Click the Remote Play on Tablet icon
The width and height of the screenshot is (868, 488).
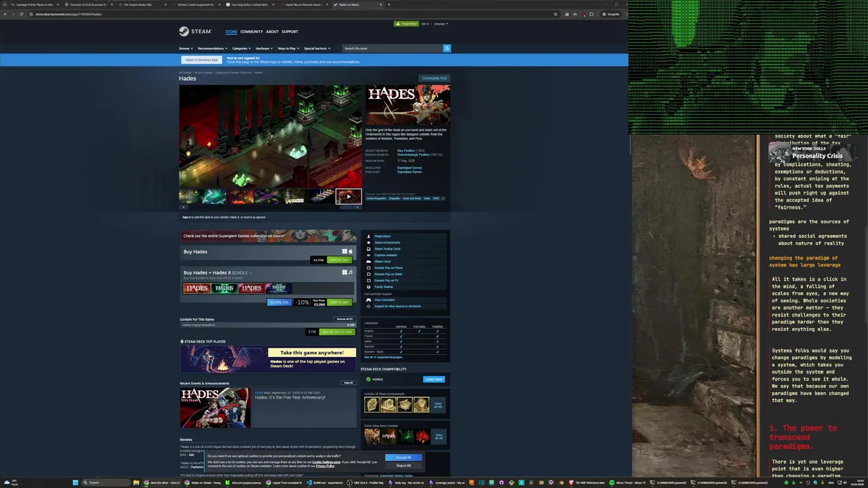tap(369, 274)
